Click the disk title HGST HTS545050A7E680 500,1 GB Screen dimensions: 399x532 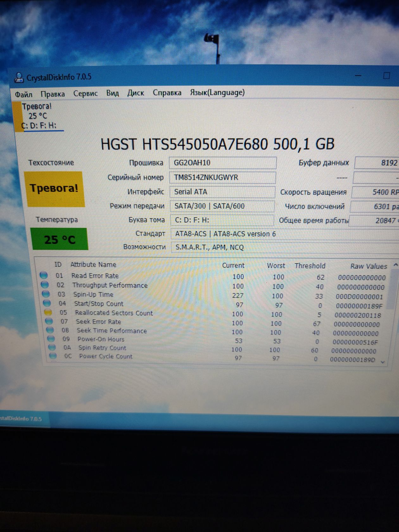click(x=218, y=144)
